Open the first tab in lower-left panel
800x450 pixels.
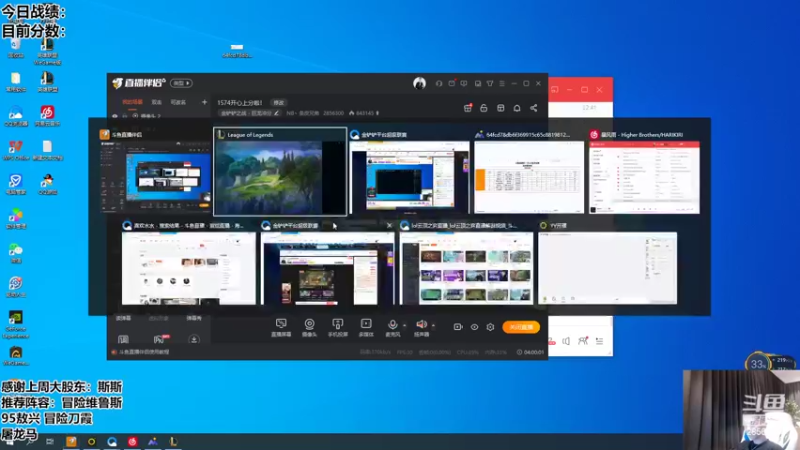pos(123,318)
